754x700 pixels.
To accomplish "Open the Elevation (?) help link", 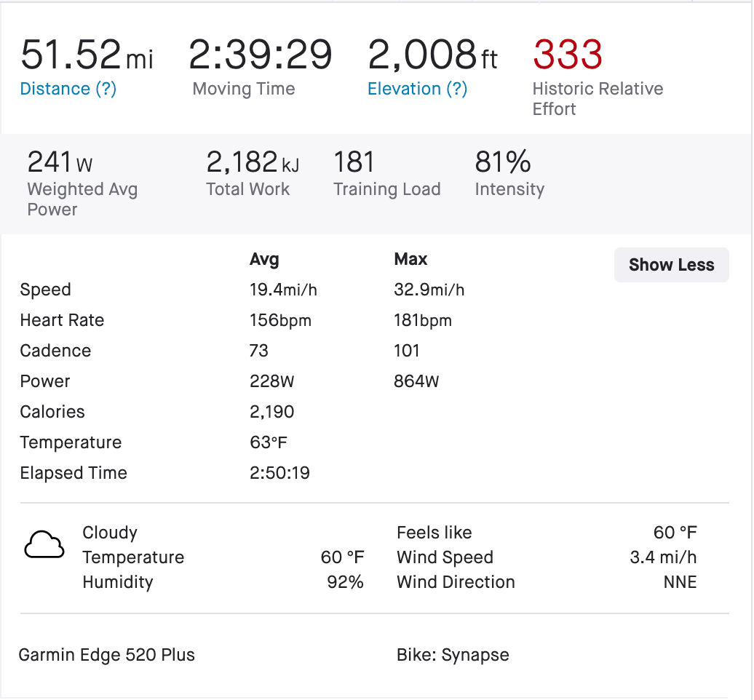I will click(x=417, y=90).
